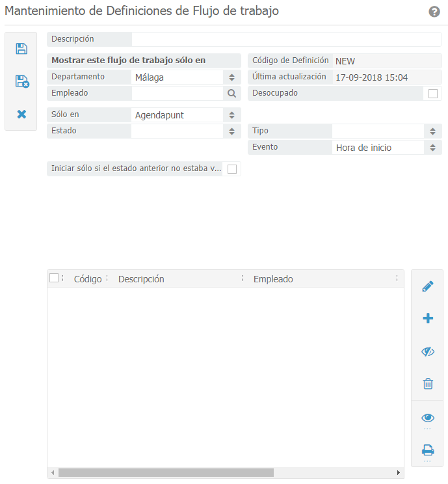Click the save and close icon
This screenshot has width=448, height=484.
(x=21, y=81)
